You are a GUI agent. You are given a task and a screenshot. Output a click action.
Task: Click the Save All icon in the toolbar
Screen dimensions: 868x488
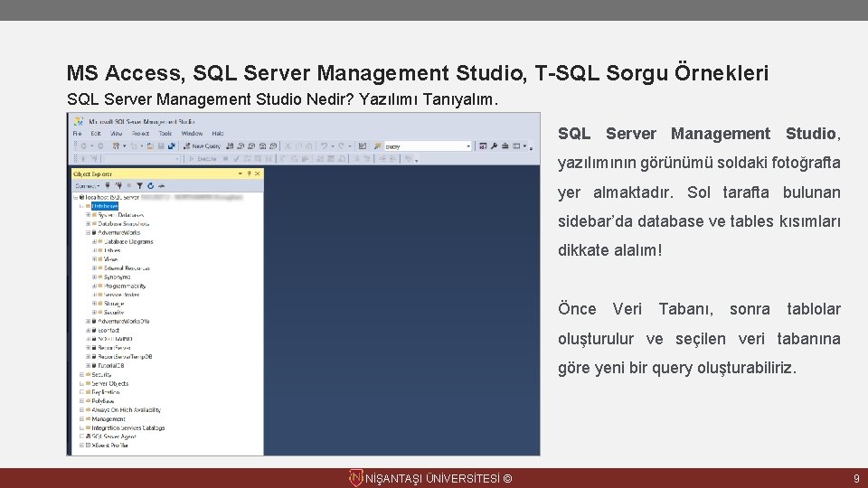[172, 146]
